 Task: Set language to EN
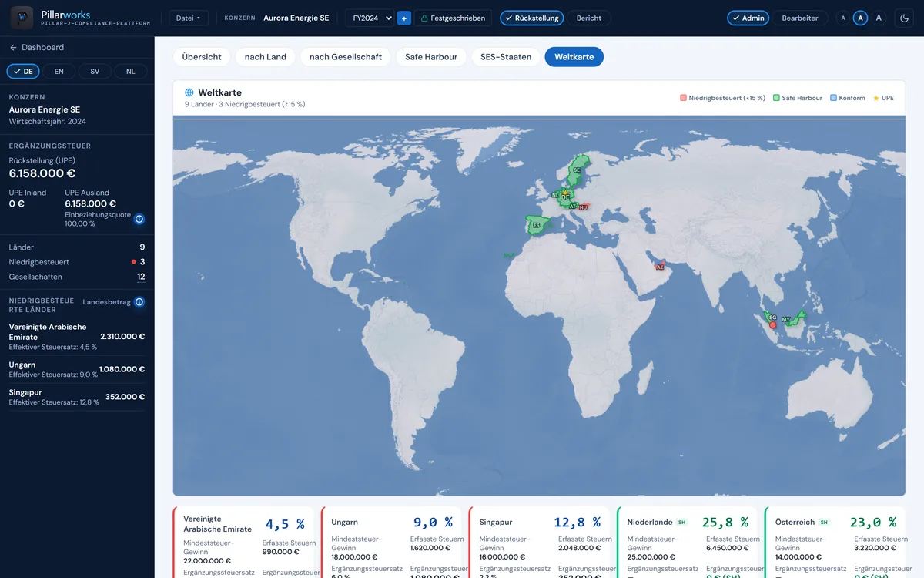coord(59,71)
